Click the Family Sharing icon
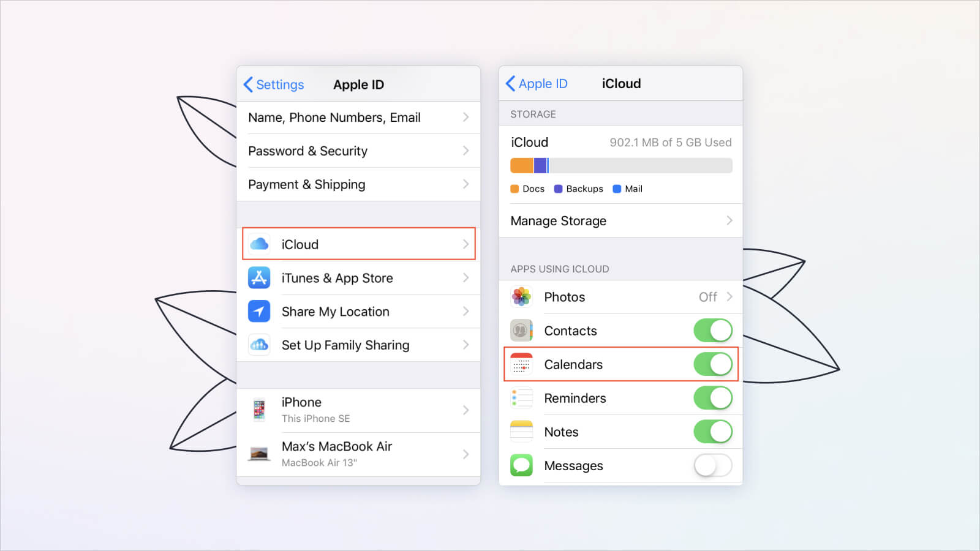The height and width of the screenshot is (551, 980). tap(259, 345)
